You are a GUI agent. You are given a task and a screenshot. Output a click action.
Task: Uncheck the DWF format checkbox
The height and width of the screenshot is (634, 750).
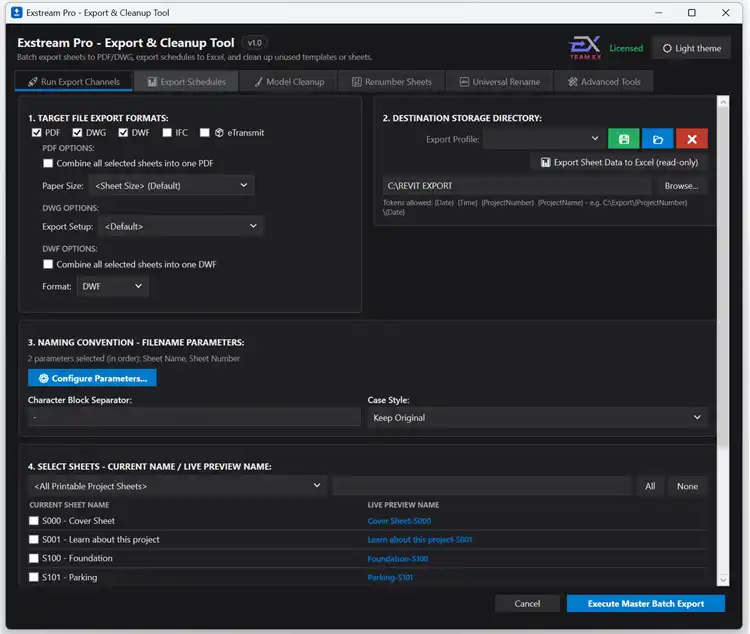(123, 133)
